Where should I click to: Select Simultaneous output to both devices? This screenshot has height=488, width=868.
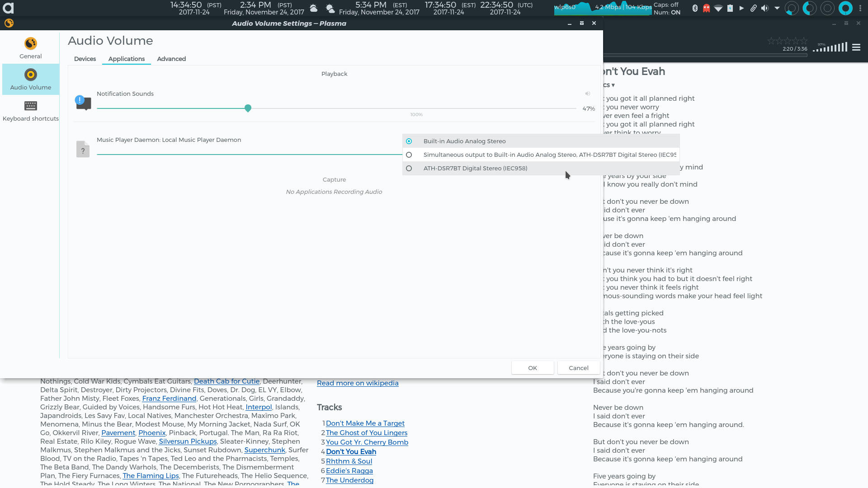(x=541, y=155)
